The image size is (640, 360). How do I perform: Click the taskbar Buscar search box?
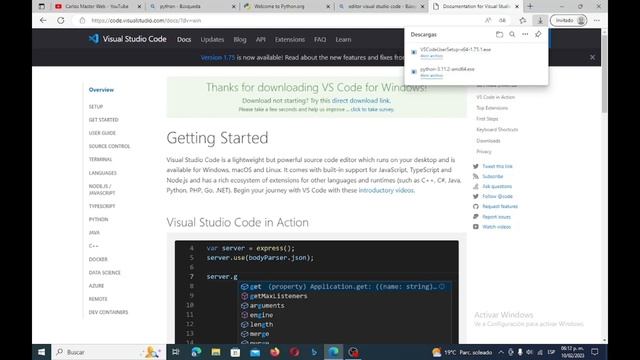pos(108,352)
